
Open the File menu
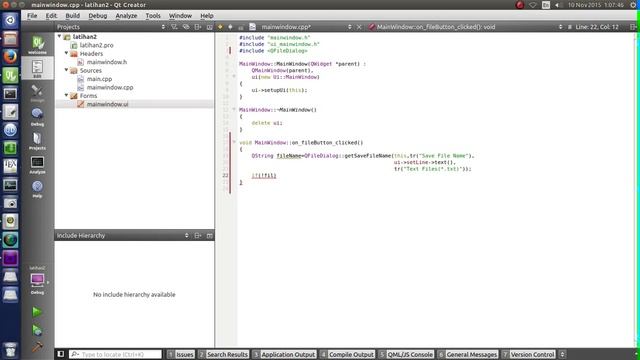pos(32,16)
